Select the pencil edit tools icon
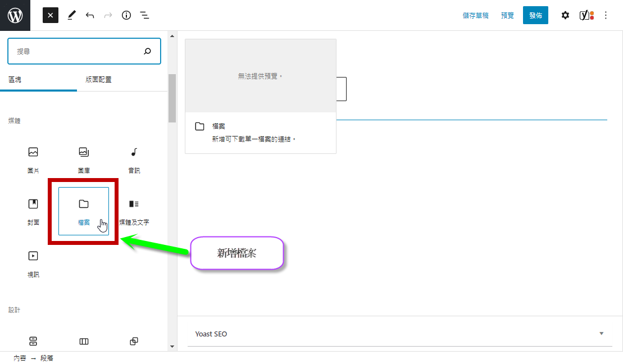Viewport: 623px width, 364px height. point(71,15)
